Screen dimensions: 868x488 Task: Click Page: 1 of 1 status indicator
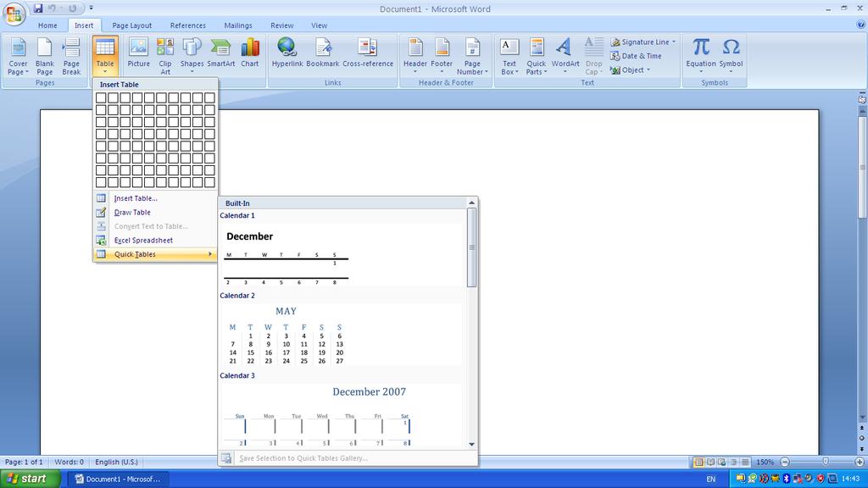[x=24, y=462]
